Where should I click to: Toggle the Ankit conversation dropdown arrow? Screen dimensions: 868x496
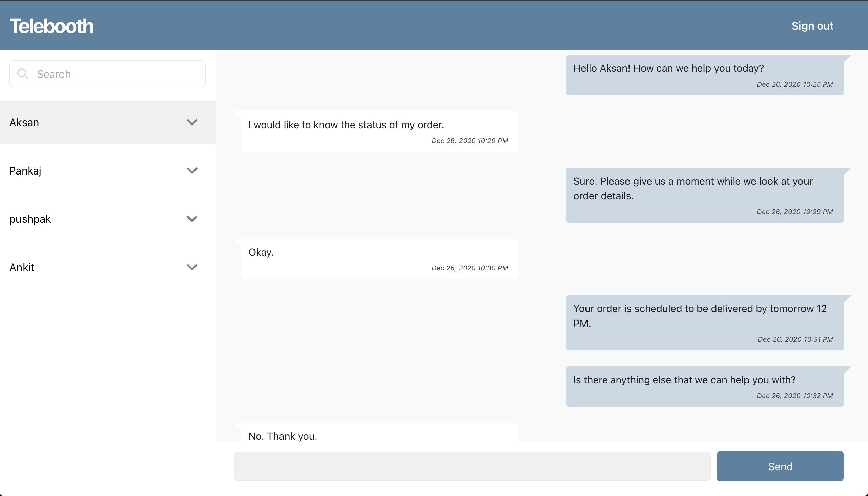[192, 267]
